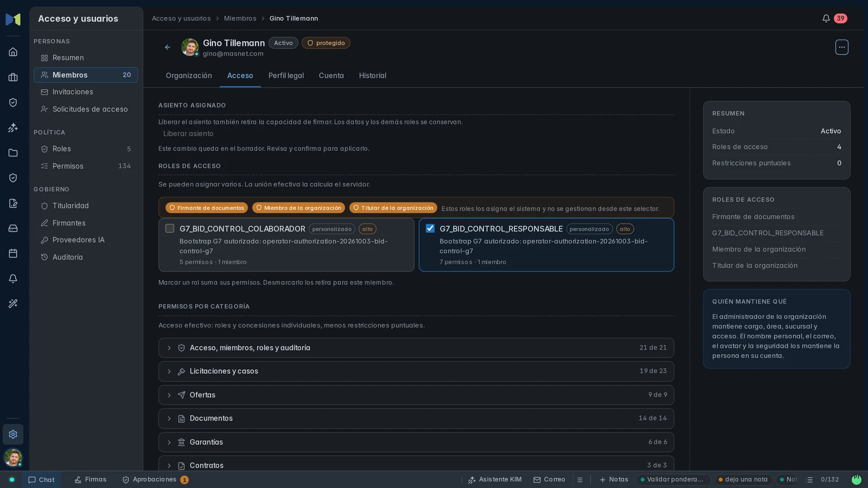Expand the Licitaciones y casos category
This screenshot has width=868, height=488.
tap(416, 371)
